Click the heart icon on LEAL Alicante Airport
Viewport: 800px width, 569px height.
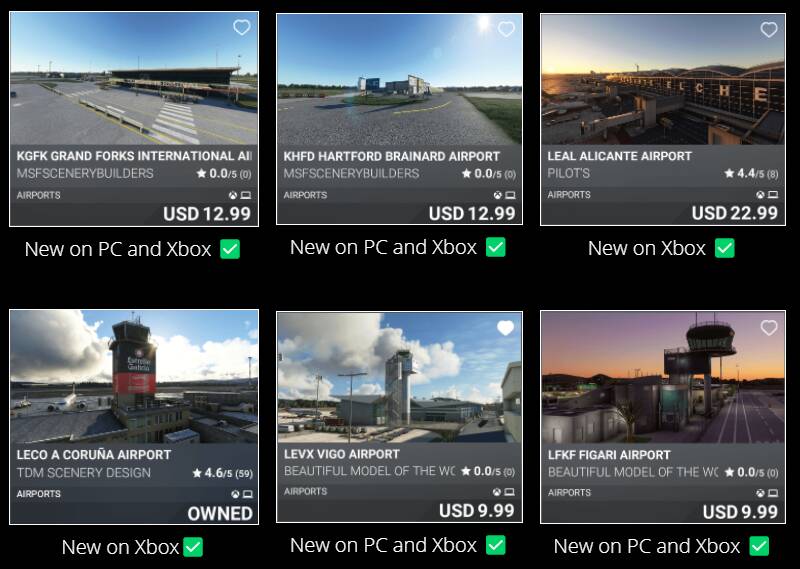(x=769, y=30)
